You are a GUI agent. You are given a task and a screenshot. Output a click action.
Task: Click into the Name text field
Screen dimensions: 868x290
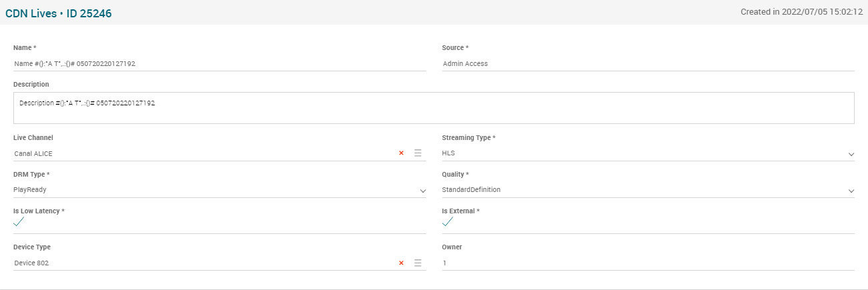219,64
